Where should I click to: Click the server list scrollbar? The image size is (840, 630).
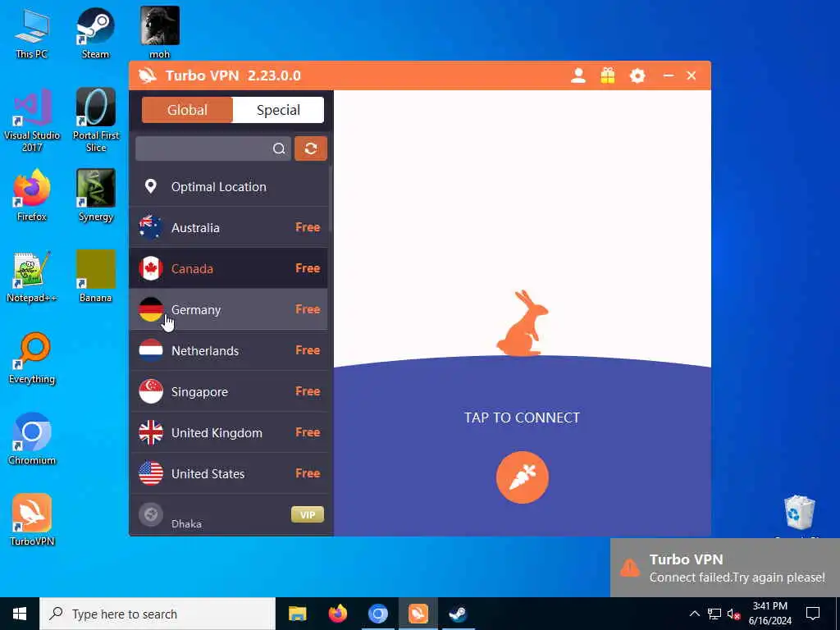click(x=331, y=199)
